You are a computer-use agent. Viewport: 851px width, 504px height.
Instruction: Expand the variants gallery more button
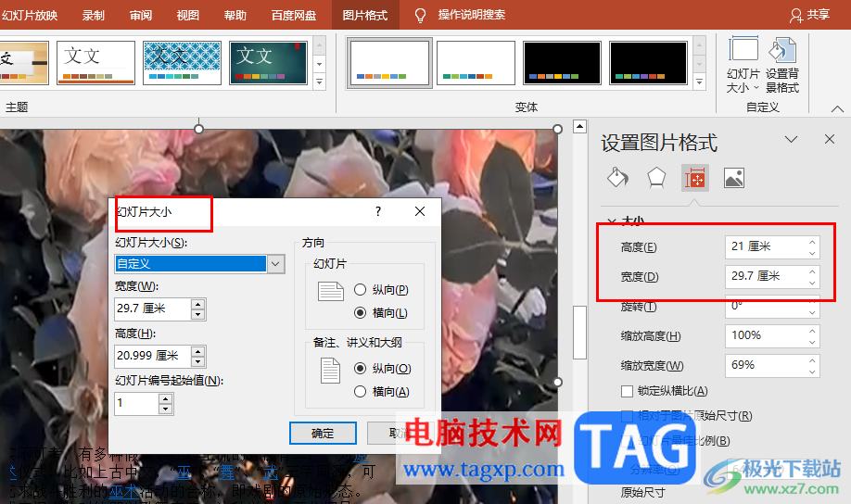pyautogui.click(x=700, y=82)
